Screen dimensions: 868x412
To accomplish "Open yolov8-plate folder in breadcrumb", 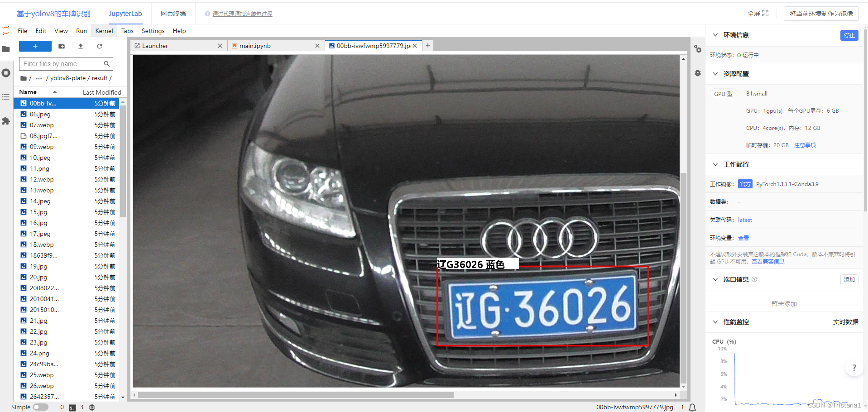I will [68, 78].
